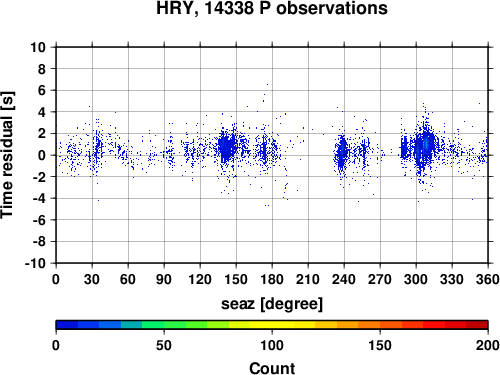Click the 'seaz [degree]' x-axis label
Image resolution: width=500 pixels, height=375 pixels.
[x=272, y=304]
